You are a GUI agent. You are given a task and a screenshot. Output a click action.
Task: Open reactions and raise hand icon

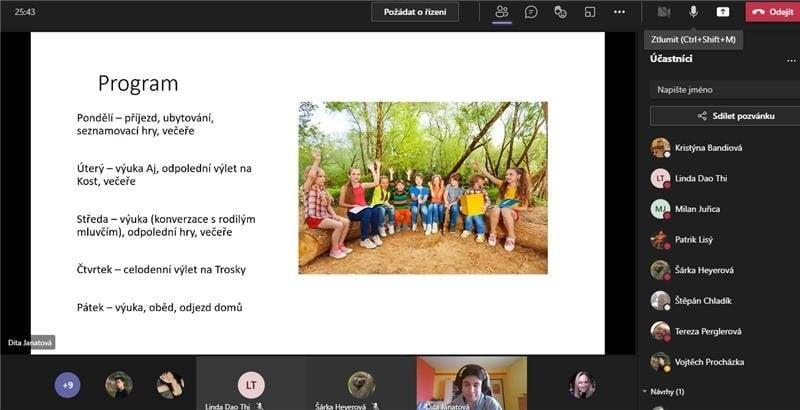click(x=560, y=12)
